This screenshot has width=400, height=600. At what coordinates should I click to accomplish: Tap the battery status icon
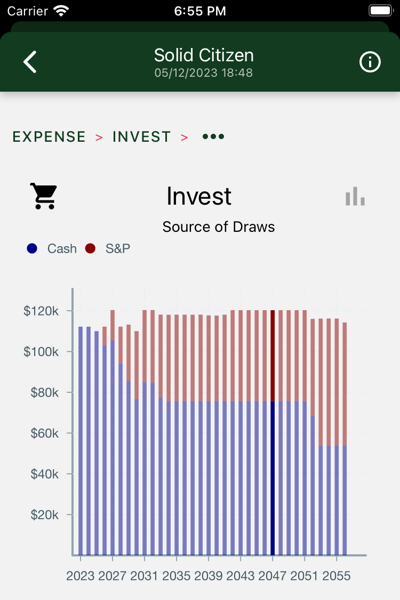380,11
